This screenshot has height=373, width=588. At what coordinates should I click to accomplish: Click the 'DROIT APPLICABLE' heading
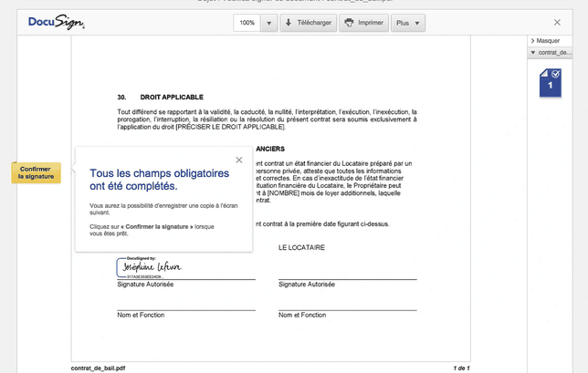(x=172, y=98)
